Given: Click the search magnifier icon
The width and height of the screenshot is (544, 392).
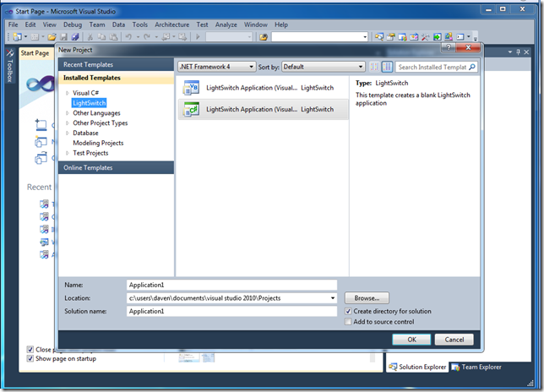Looking at the screenshot, I should [x=472, y=67].
